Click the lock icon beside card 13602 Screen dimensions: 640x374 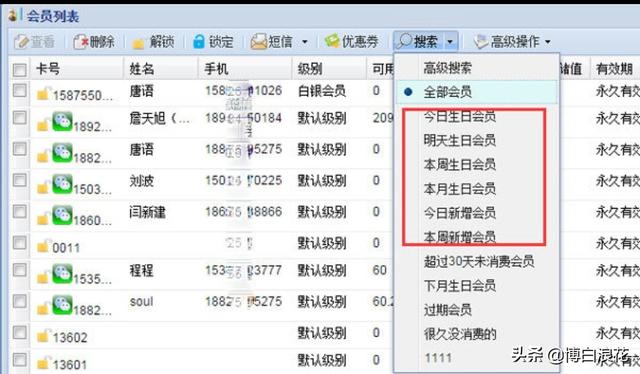click(x=43, y=336)
